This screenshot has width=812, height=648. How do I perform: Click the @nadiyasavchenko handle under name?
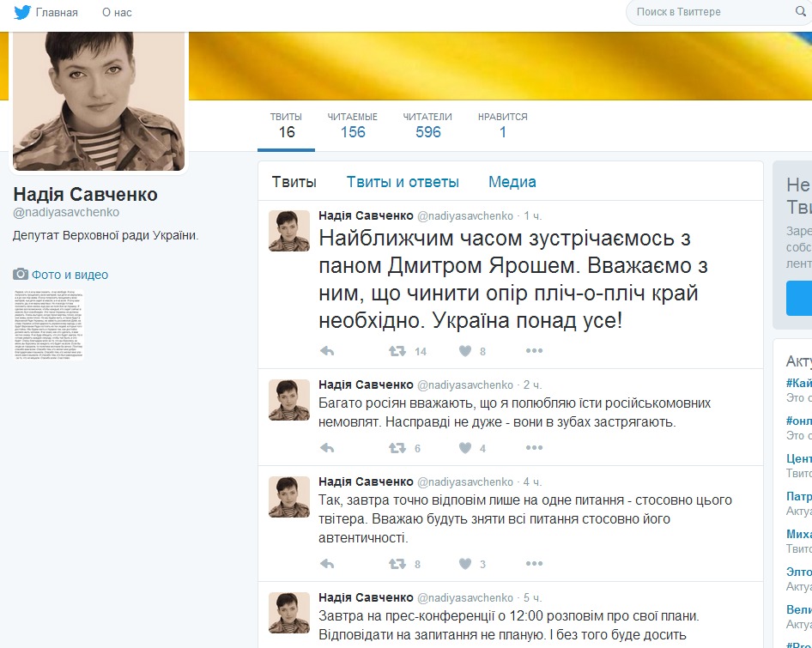coord(66,212)
